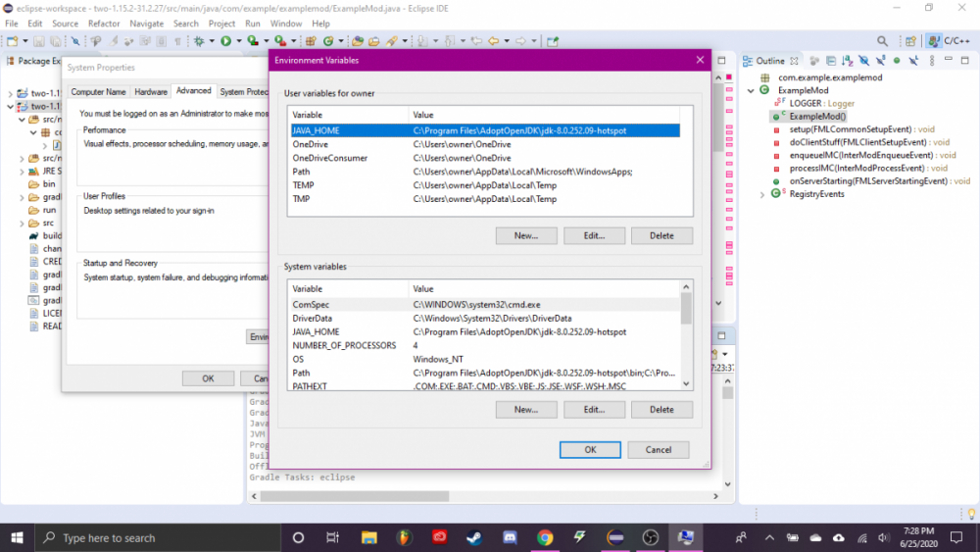
Task: Open dropdown arrow beside Debug icon
Action: pyautogui.click(x=212, y=41)
